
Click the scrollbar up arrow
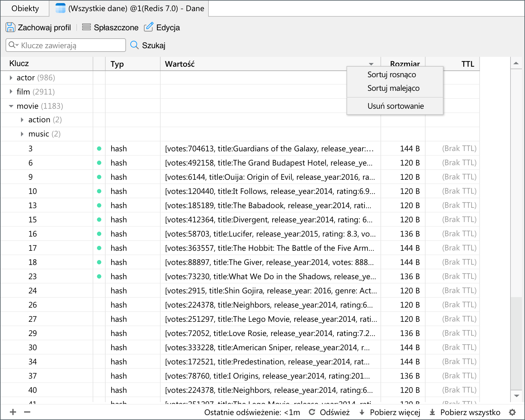516,63
